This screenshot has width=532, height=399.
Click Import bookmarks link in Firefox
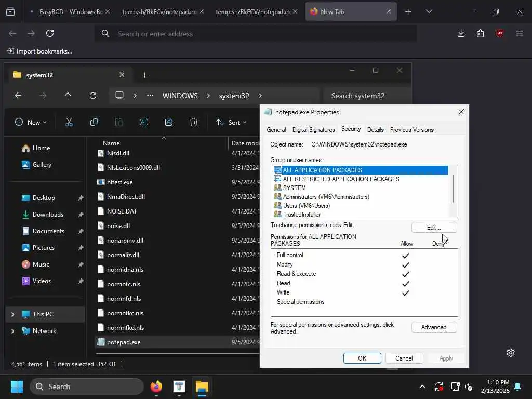click(39, 51)
